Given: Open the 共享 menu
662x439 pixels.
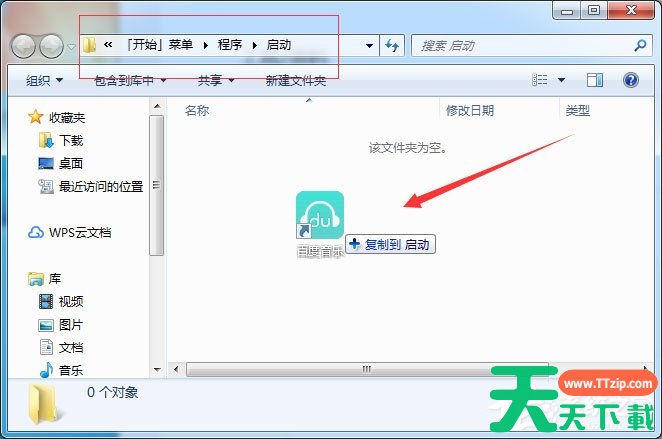Looking at the screenshot, I should (216, 80).
